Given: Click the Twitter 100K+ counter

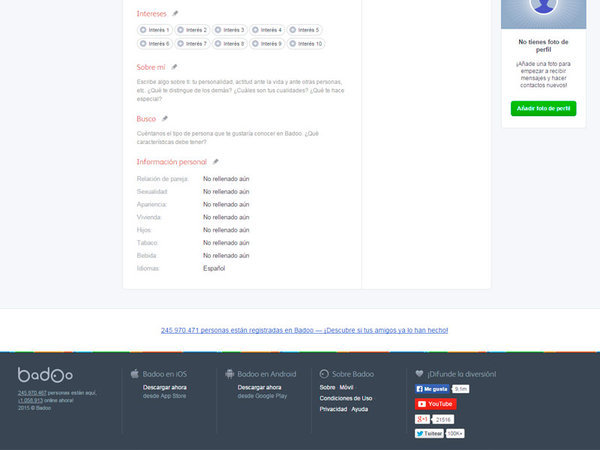Looking at the screenshot, I should coord(455,434).
